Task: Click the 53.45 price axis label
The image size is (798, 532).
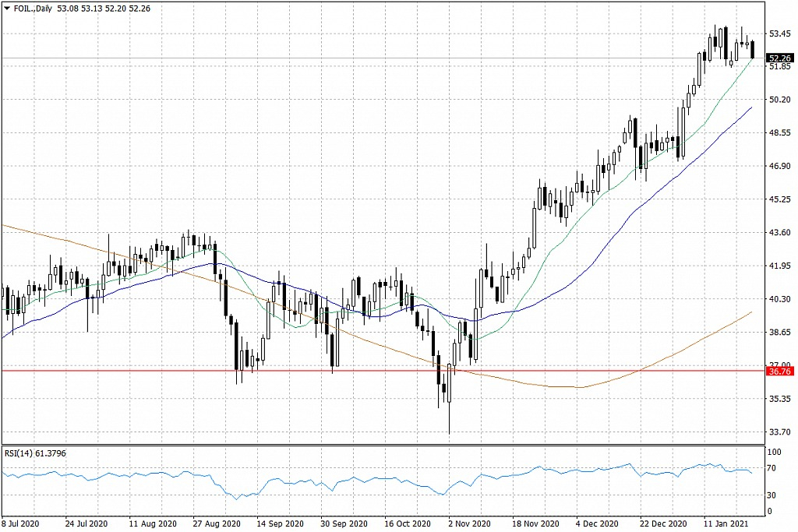Action: tap(780, 33)
